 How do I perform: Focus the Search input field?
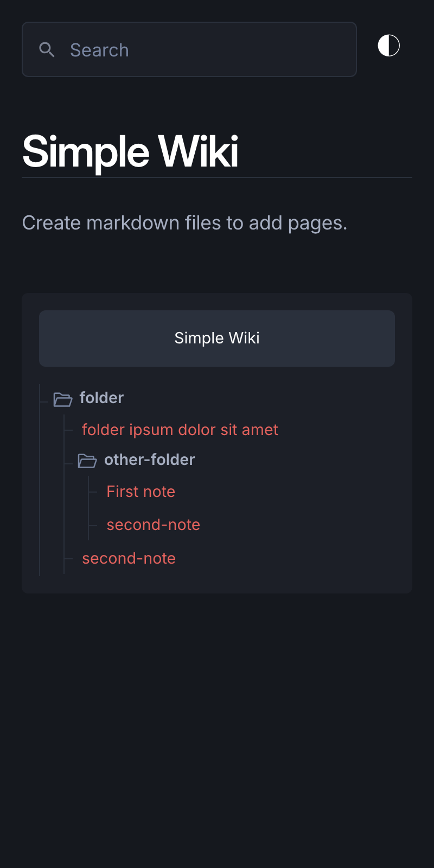[x=189, y=49]
